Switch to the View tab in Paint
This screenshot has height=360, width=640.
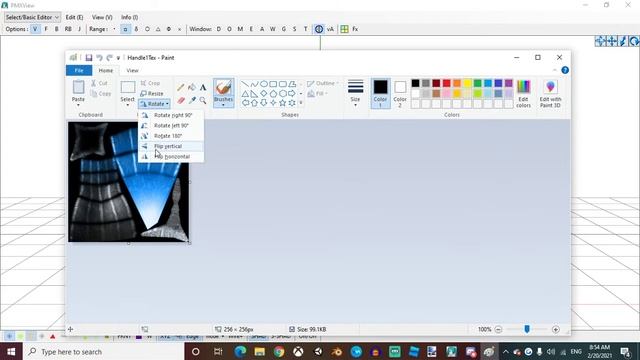tap(132, 70)
